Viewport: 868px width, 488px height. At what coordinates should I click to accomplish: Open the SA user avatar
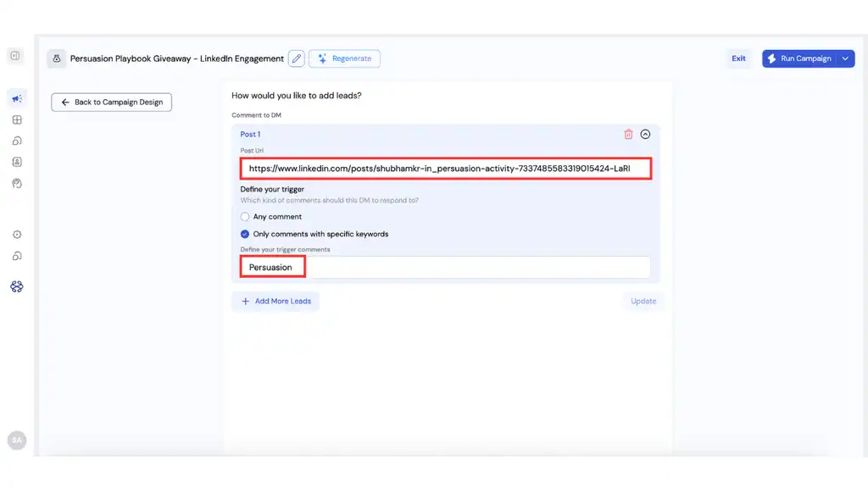17,440
